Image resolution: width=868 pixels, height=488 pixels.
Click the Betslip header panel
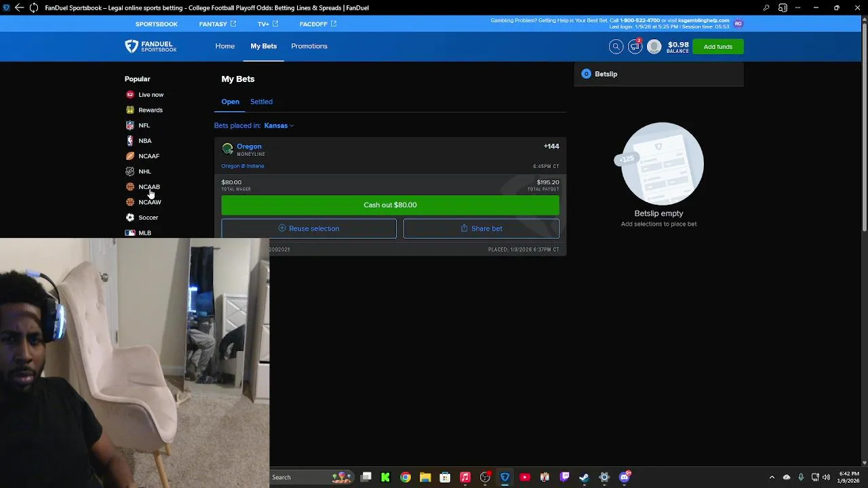tap(658, 74)
